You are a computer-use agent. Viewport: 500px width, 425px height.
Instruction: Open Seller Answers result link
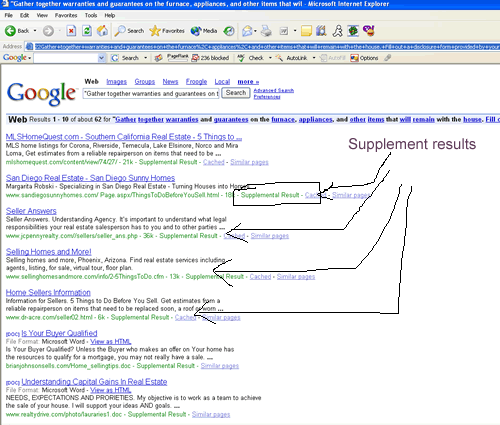coord(31,211)
